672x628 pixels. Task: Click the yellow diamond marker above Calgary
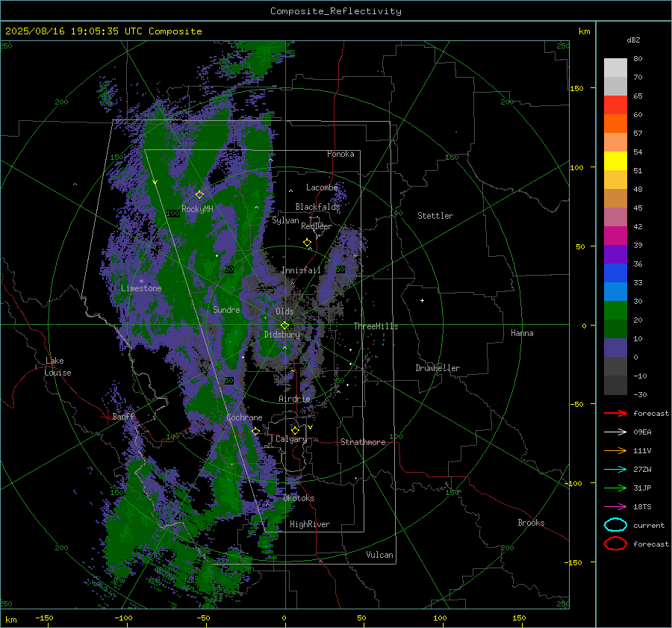click(x=295, y=430)
